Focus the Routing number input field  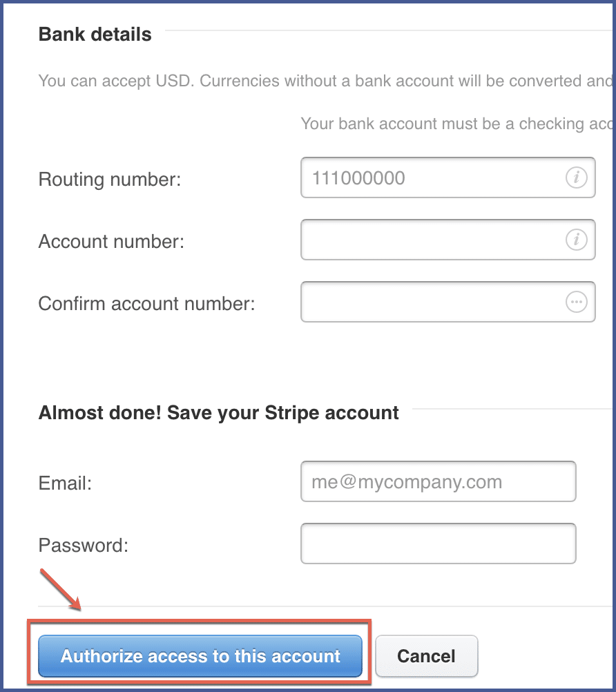pyautogui.click(x=448, y=177)
